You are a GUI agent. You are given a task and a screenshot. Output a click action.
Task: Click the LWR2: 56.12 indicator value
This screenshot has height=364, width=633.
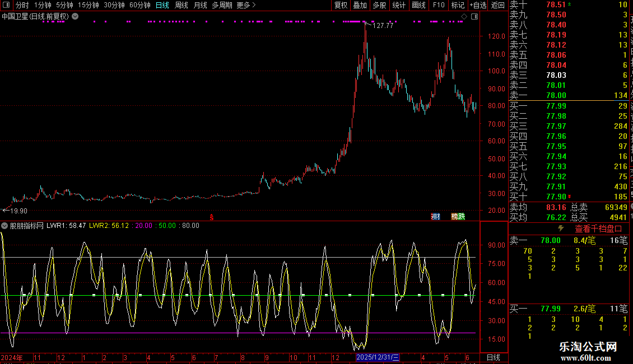click(x=109, y=226)
